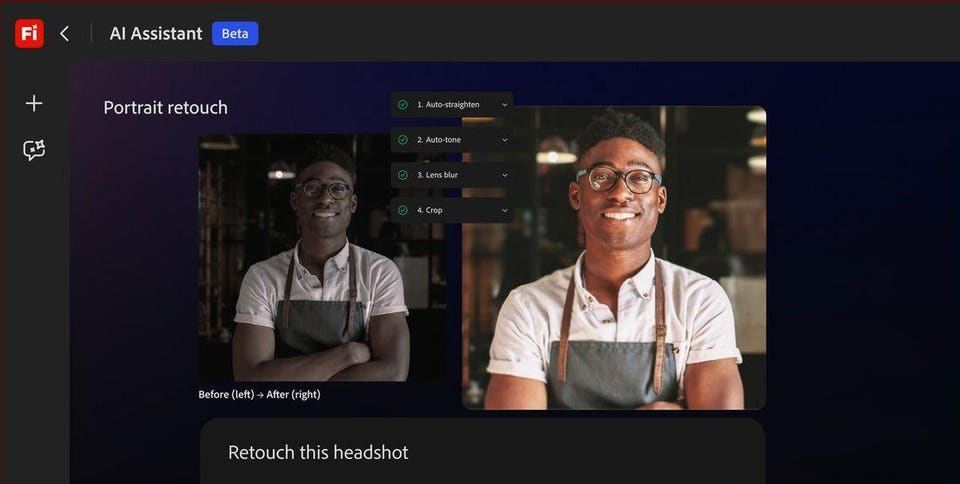This screenshot has width=960, height=484.
Task: Click the green checkmark beside Auto-straighten
Action: click(x=402, y=105)
